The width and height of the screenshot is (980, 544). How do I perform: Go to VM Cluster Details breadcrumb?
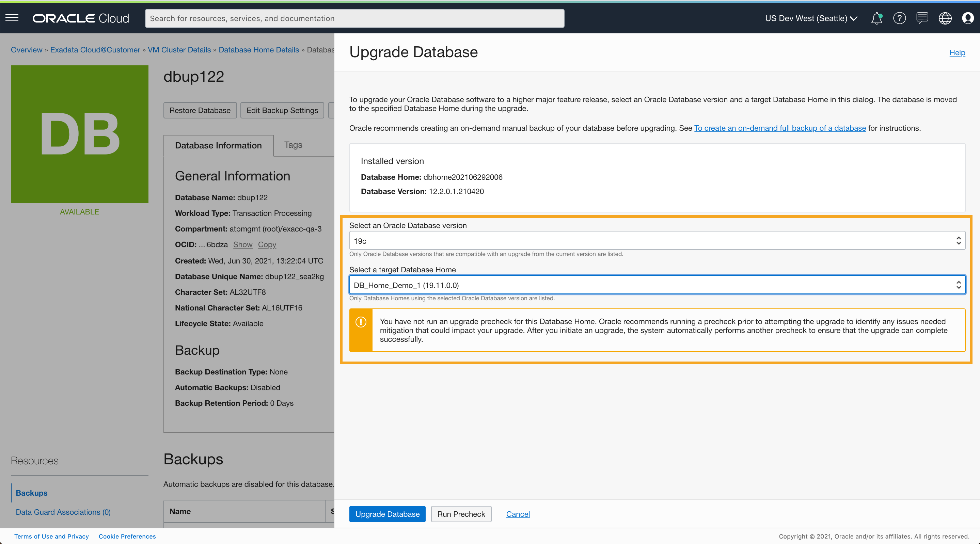179,50
